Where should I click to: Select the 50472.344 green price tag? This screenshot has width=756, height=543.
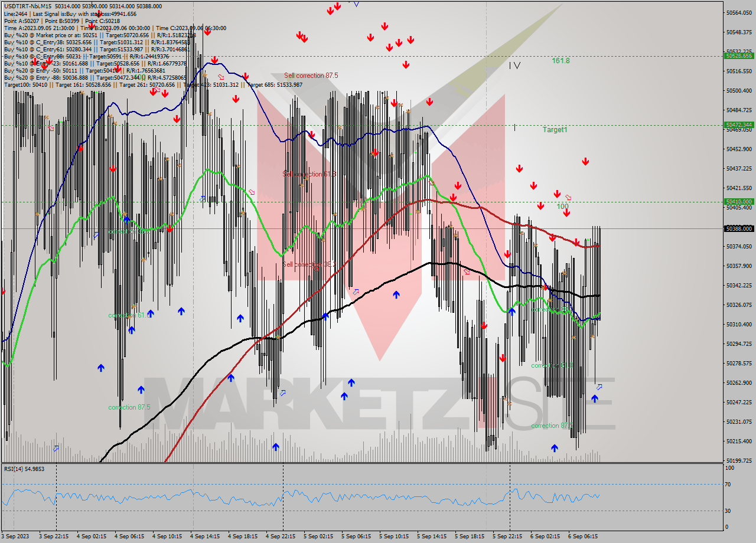tap(739, 125)
